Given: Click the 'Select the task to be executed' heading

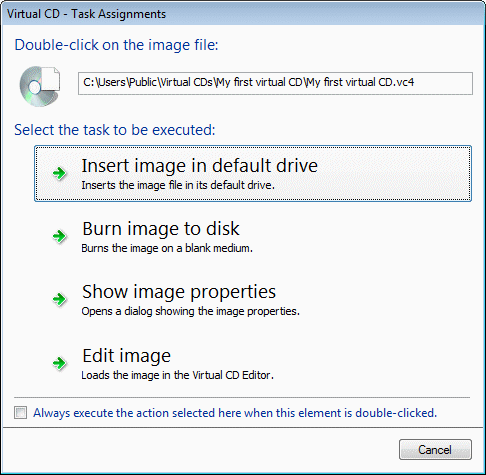Looking at the screenshot, I should 115,130.
